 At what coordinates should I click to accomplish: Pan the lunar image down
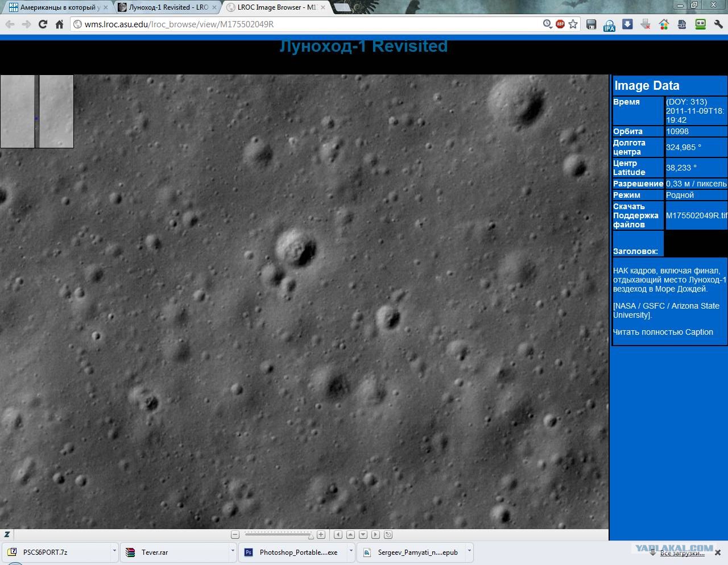point(363,535)
